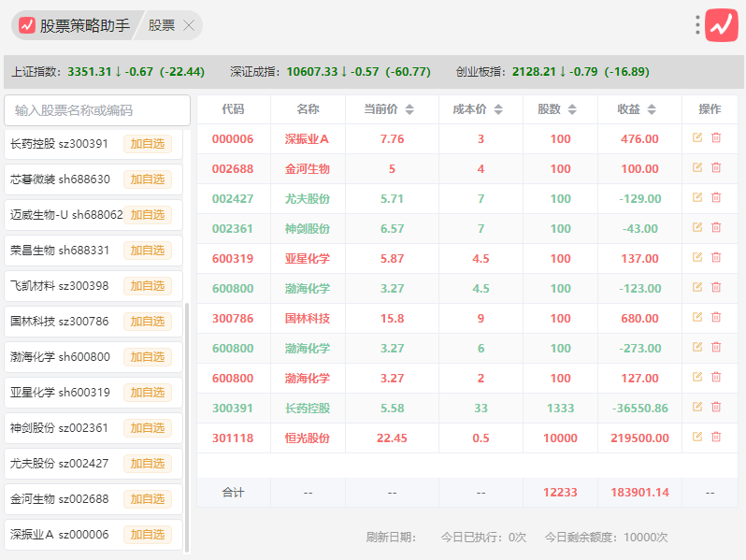Click the 今日已执行 0次 label
The height and width of the screenshot is (560, 746).
483,538
